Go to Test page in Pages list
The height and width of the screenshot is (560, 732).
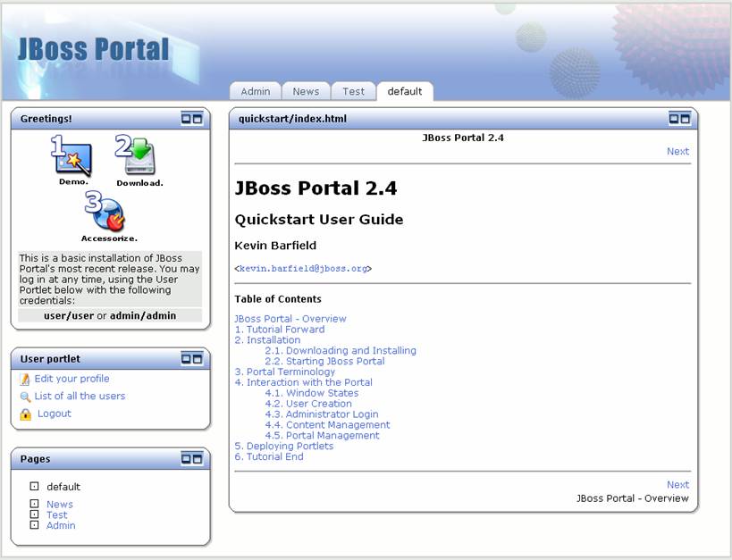click(x=57, y=514)
